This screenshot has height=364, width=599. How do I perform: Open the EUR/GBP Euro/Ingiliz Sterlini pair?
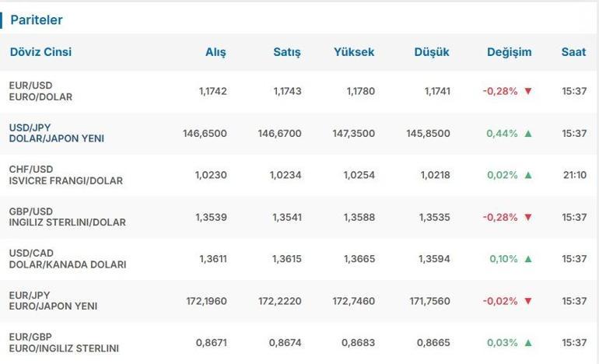tap(64, 342)
